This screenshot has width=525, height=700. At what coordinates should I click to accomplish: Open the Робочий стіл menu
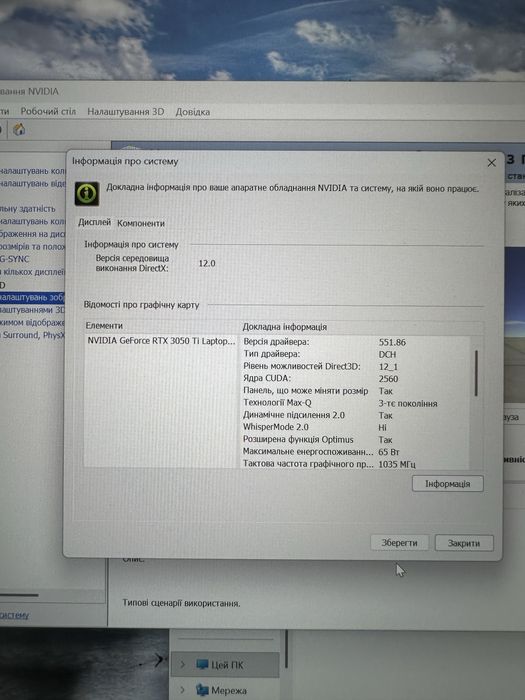[48, 111]
